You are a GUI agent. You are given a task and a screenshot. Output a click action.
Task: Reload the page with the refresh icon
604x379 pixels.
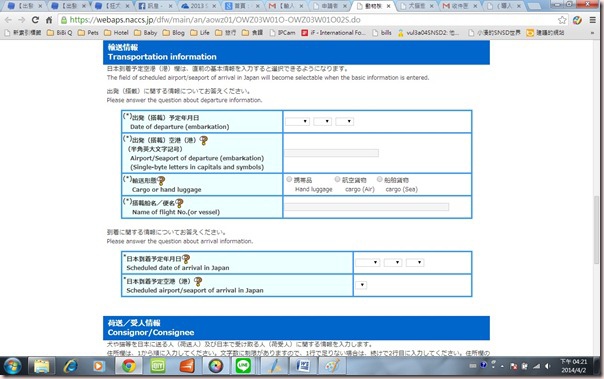tap(35, 20)
